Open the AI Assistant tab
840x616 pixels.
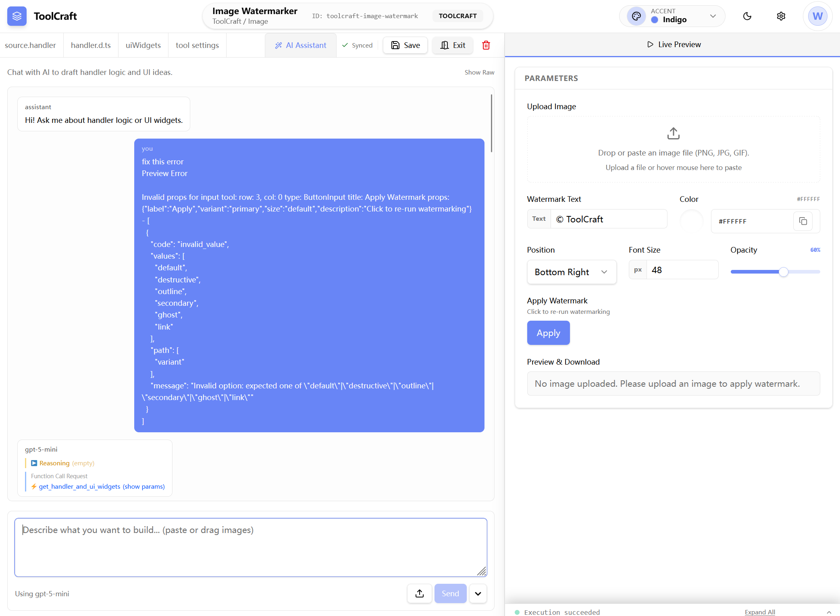tap(301, 45)
